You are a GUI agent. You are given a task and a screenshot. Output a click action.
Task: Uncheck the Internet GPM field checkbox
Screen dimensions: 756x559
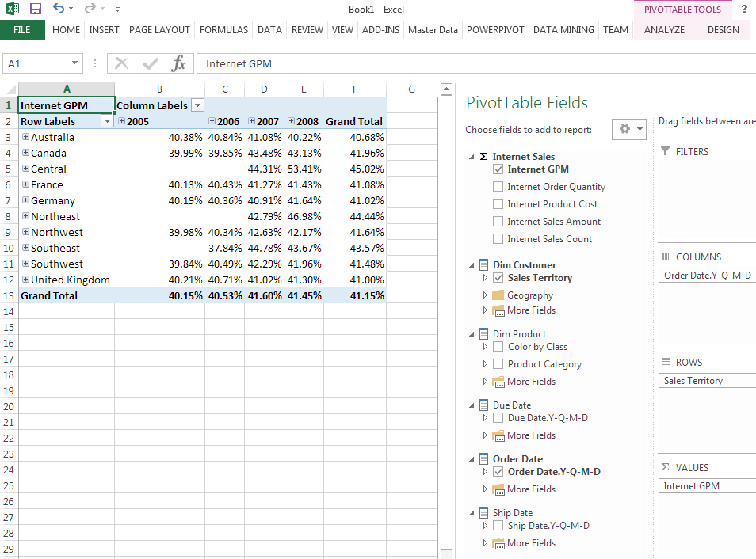point(498,169)
